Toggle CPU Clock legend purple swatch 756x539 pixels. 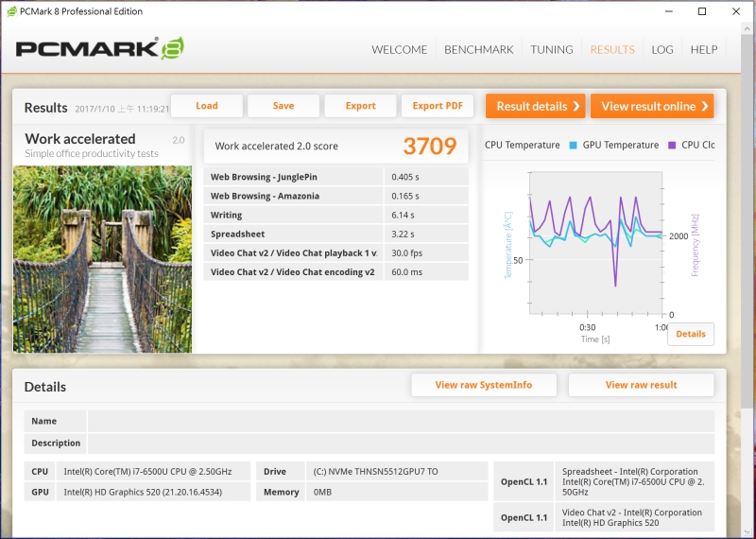point(672,145)
